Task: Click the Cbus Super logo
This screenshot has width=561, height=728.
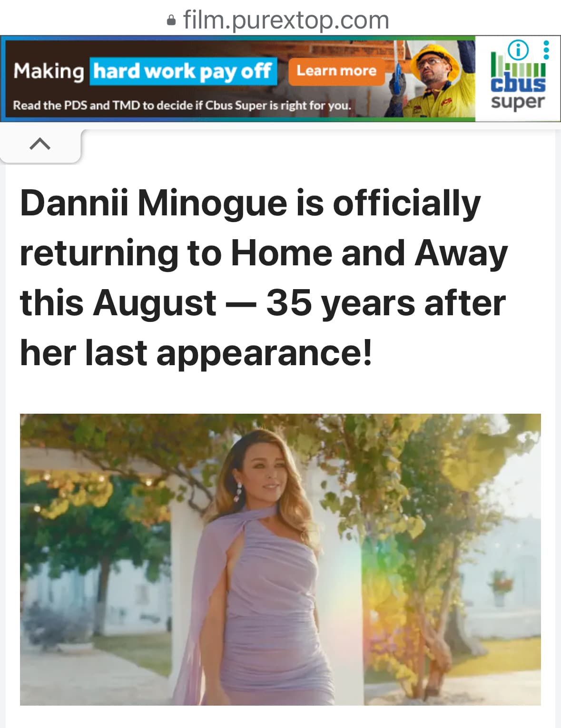Action: pos(518,79)
